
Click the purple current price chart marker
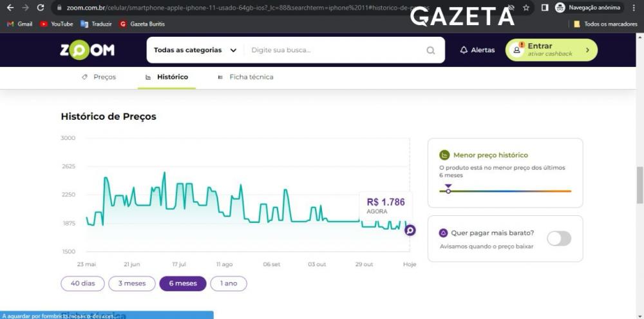pos(410,230)
